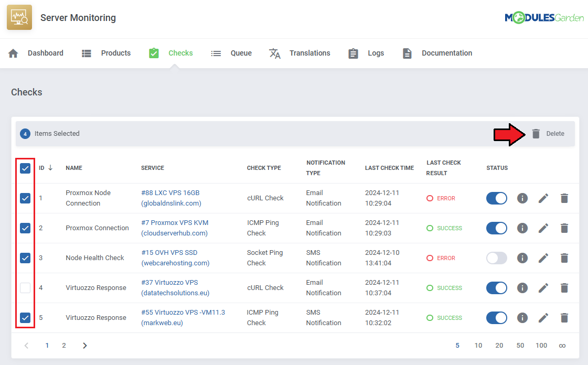Click the mass Delete trash icon
This screenshot has height=365, width=588.
536,133
